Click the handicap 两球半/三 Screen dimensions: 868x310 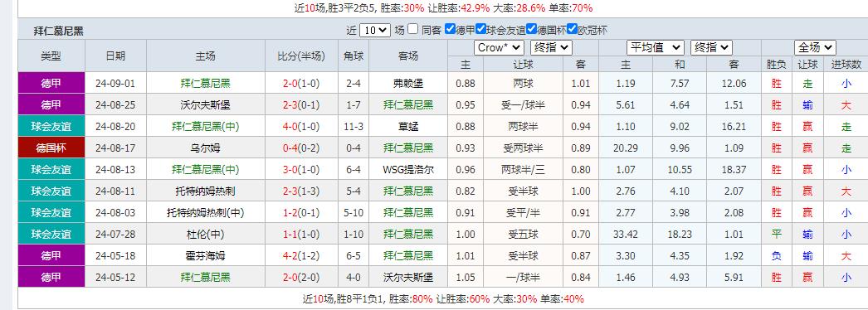[523, 170]
